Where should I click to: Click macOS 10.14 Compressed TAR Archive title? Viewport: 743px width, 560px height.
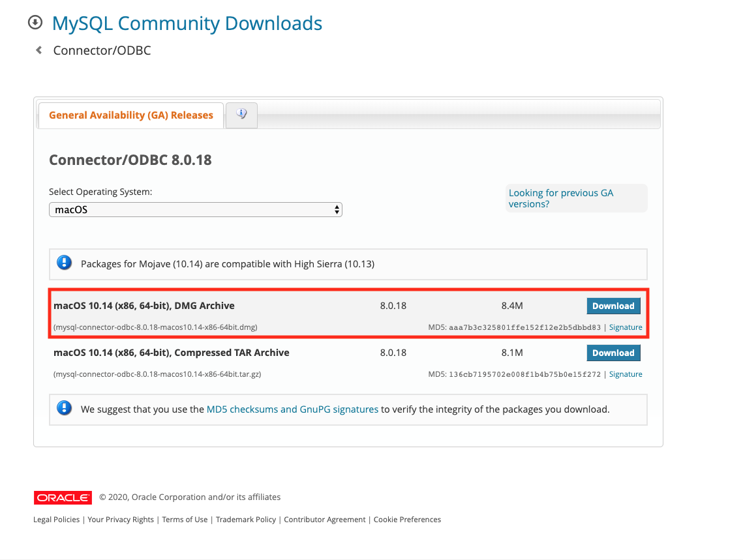click(x=172, y=353)
